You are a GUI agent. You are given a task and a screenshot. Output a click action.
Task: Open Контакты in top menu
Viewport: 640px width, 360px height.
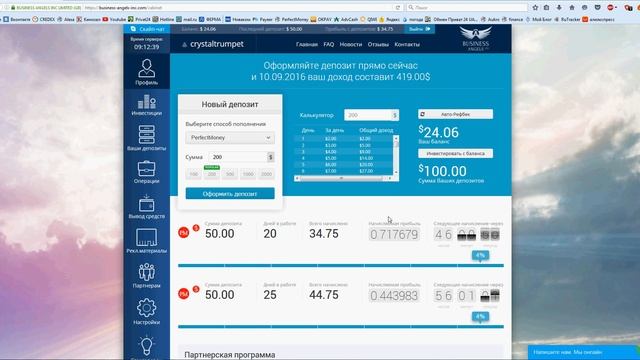[407, 44]
